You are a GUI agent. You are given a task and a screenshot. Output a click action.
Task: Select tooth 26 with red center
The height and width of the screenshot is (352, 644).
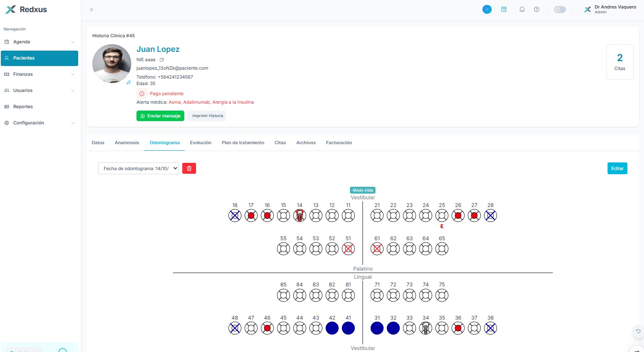(458, 215)
